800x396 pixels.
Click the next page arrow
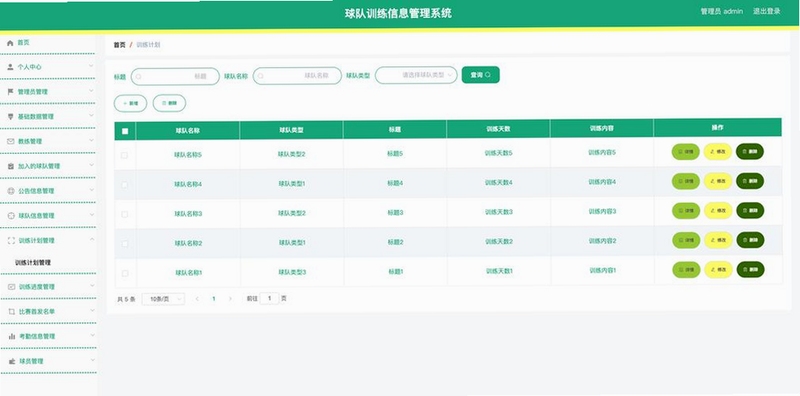click(230, 299)
